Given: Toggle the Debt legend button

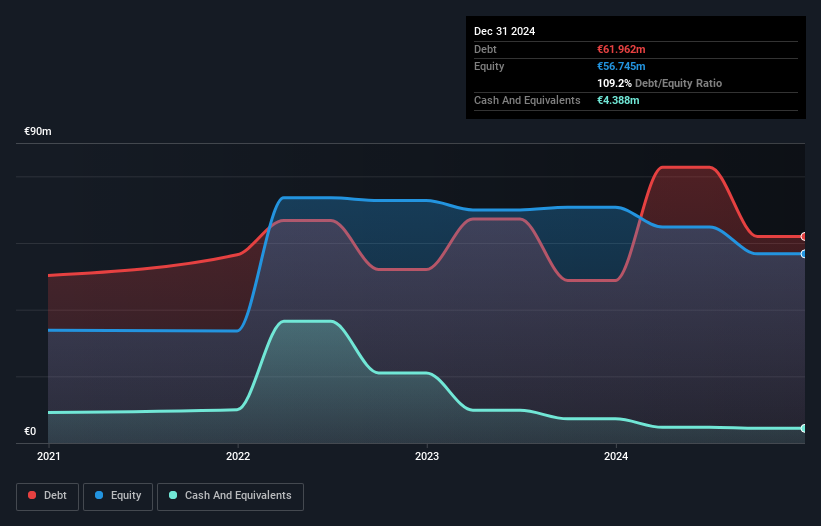Looking at the screenshot, I should [x=47, y=496].
